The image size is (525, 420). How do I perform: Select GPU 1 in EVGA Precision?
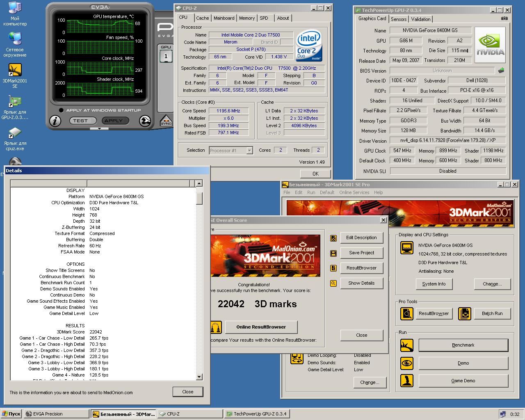click(x=166, y=56)
